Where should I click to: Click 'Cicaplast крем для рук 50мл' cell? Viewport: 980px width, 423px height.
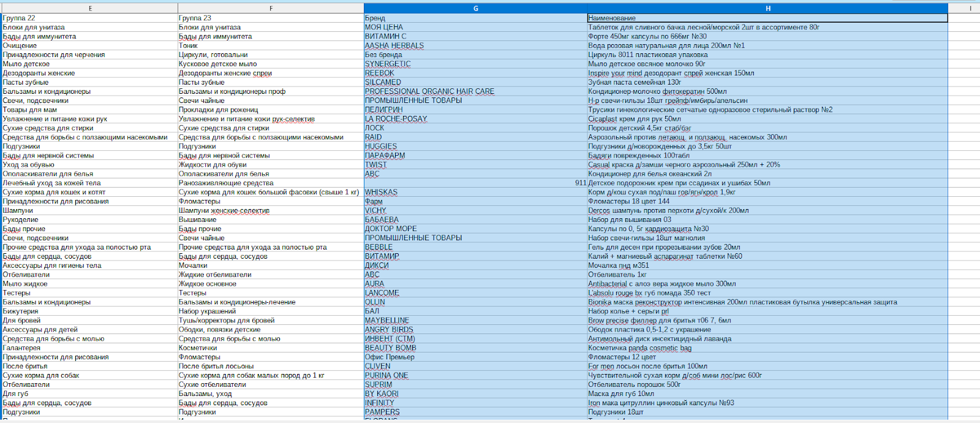(x=767, y=119)
